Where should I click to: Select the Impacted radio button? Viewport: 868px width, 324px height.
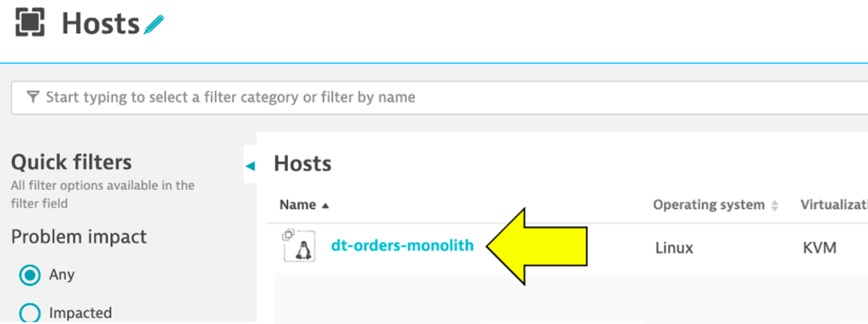(30, 313)
